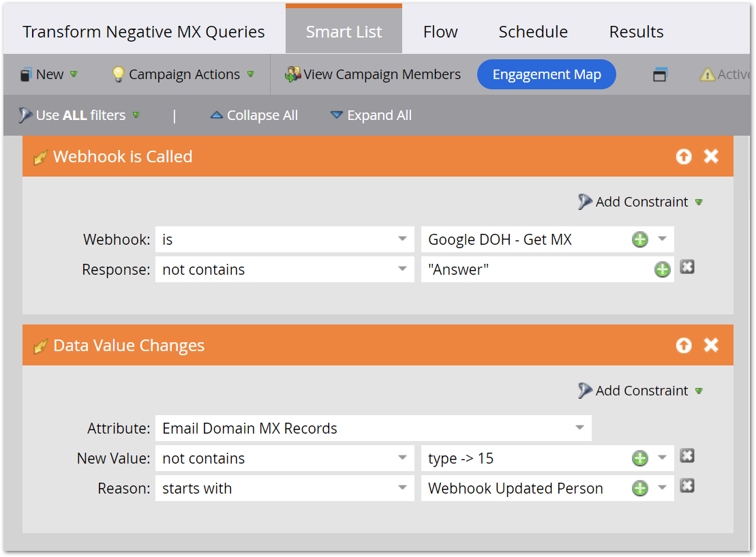756x557 pixels.
Task: Move the Data Value Changes trigger up
Action: (683, 346)
